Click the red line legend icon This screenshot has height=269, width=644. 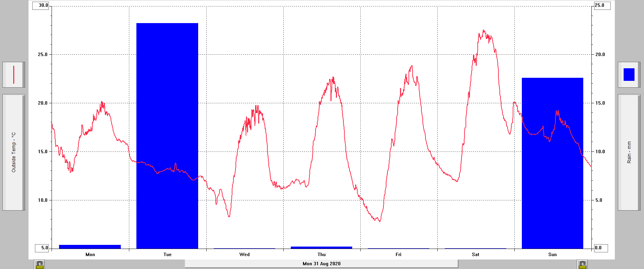(x=14, y=74)
